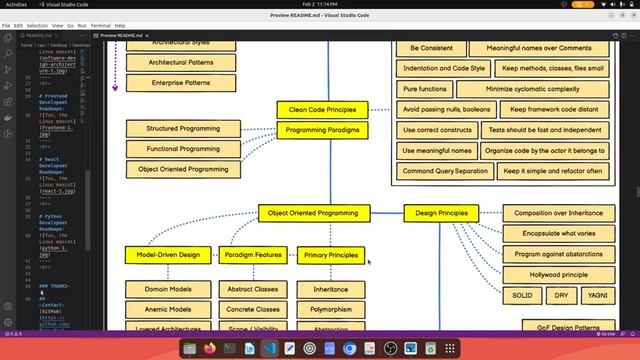This screenshot has height=360, width=640.
Task: Click the DRY box
Action: coord(561,296)
